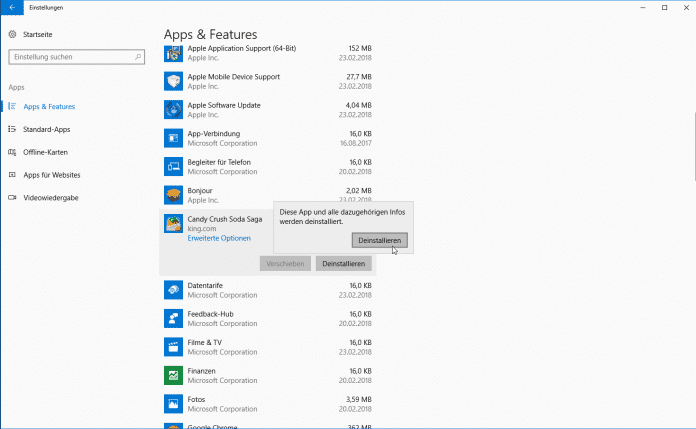696x429 pixels.
Task: Confirm Deinstallieren in the popup
Action: pos(380,240)
